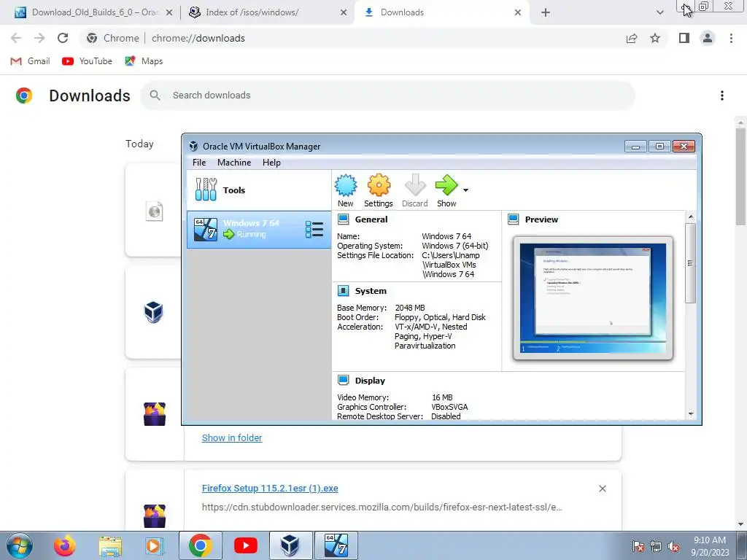
Task: Switch to Index of /isos/windows/ tab
Action: (267, 12)
